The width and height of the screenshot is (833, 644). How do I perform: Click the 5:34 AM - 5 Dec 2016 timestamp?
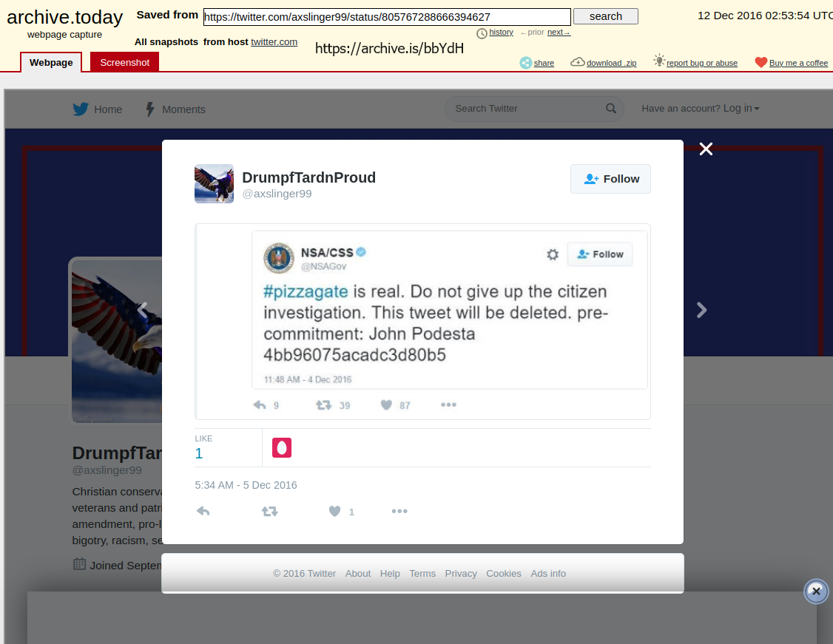click(246, 485)
